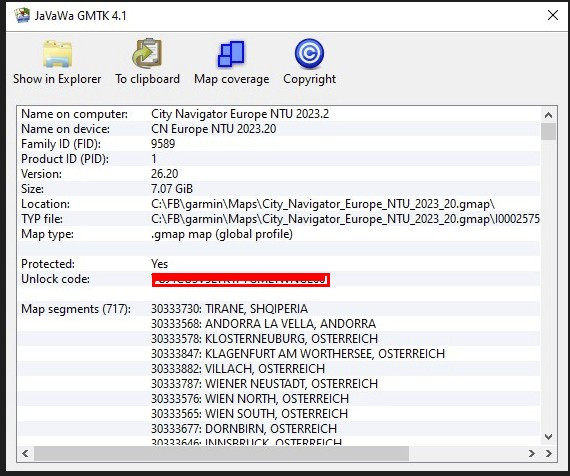This screenshot has height=476, width=570.
Task: Click the Location path ending in .gmap\
Action: click(323, 204)
